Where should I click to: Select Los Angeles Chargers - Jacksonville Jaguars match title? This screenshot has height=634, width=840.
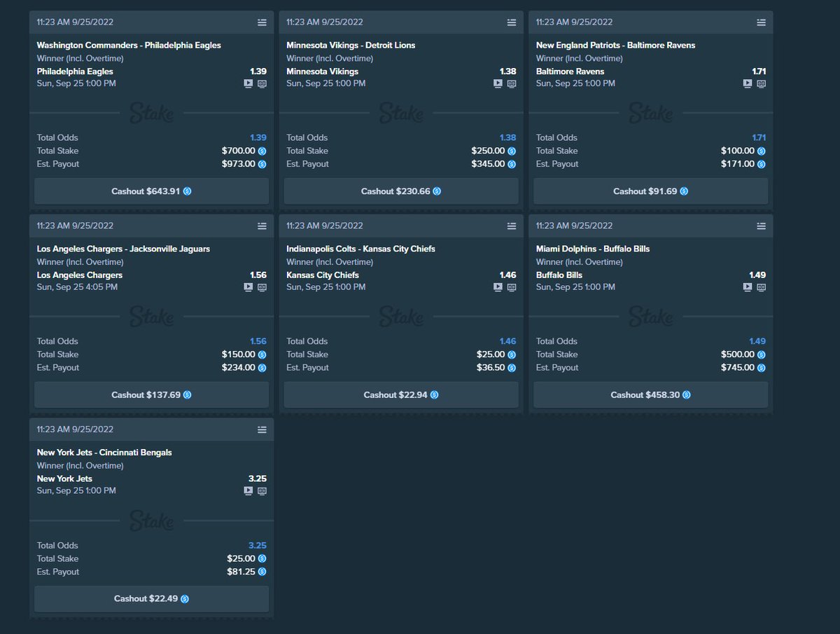[x=123, y=249]
